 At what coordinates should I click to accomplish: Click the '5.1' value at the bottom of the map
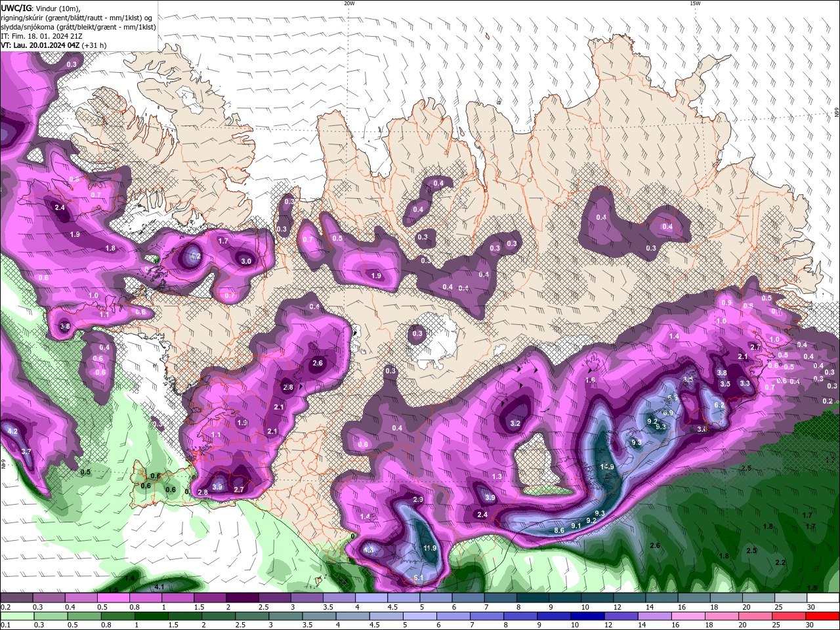coord(419,577)
